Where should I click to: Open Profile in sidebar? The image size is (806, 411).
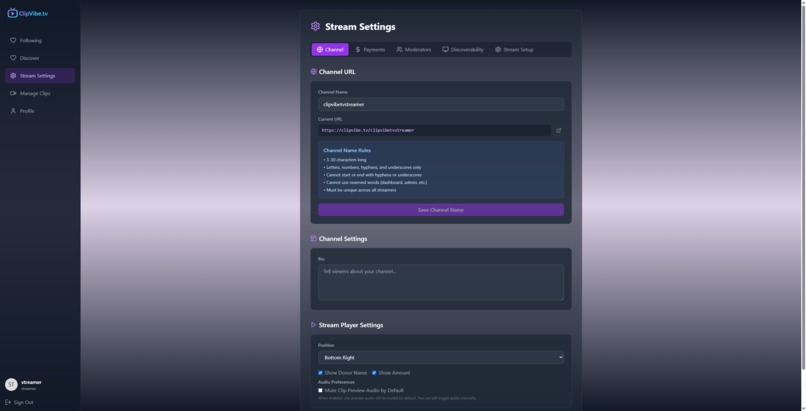click(40, 111)
